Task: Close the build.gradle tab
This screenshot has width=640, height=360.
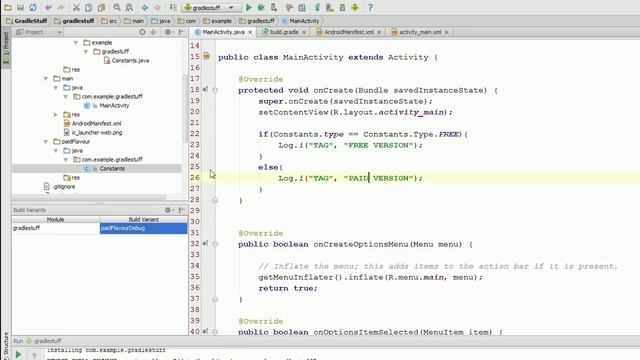Action: pyautogui.click(x=304, y=32)
